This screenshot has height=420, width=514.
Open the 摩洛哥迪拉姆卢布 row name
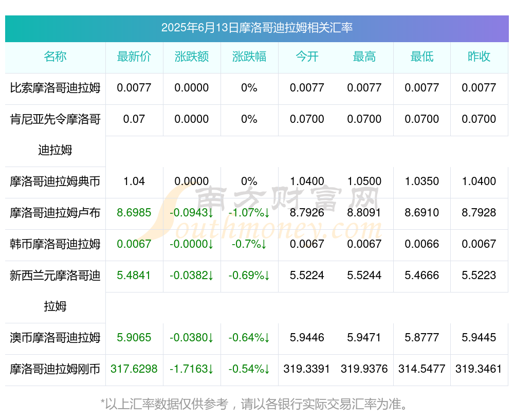pos(55,213)
